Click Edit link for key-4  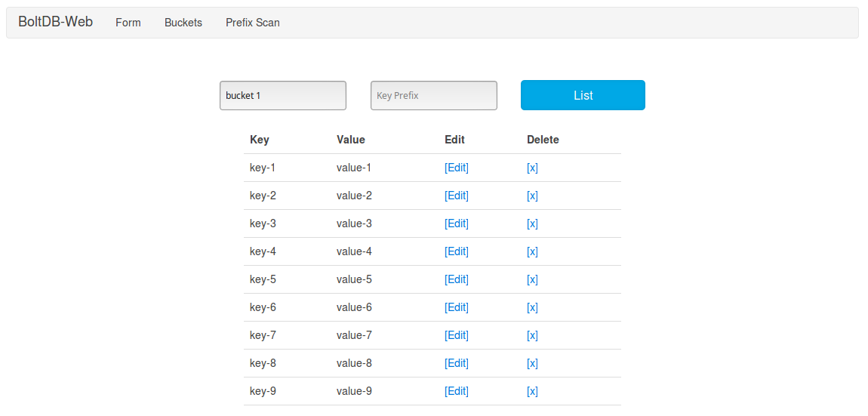point(457,251)
